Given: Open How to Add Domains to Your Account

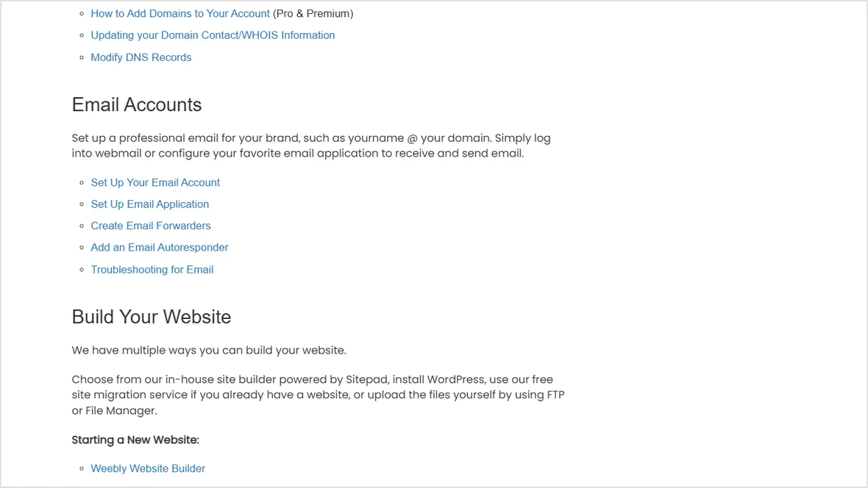Looking at the screenshot, I should 180,13.
